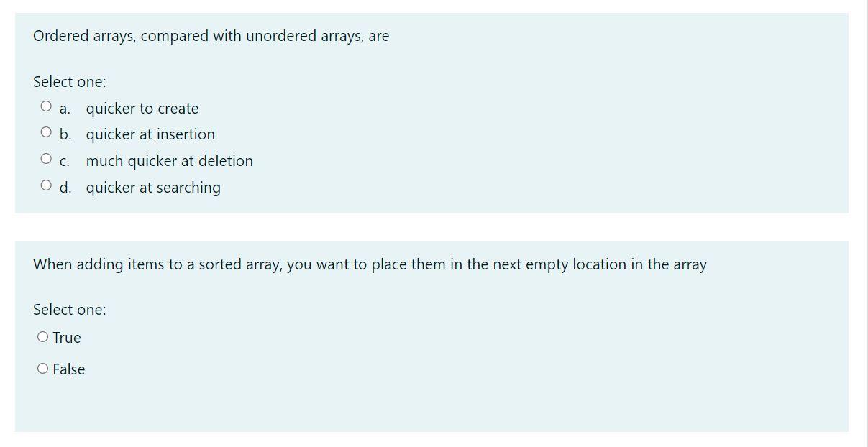Select False for the sorted array question
Viewport: 868px width, 447px height.
coord(42,367)
